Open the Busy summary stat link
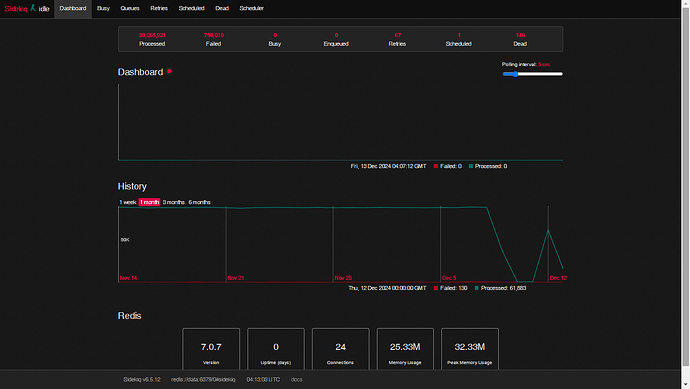The width and height of the screenshot is (690, 389). pos(275,39)
